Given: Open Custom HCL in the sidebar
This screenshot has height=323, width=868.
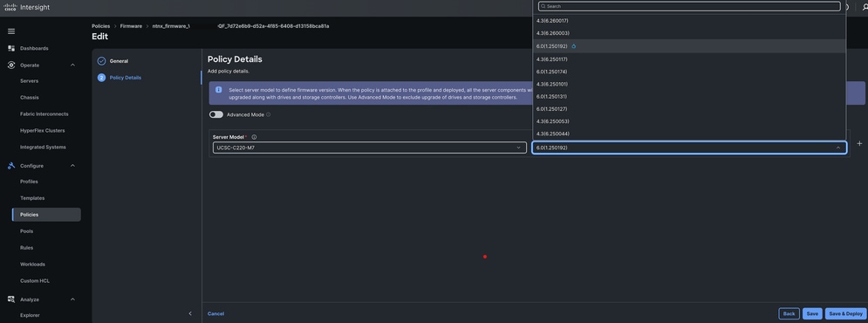Looking at the screenshot, I should (35, 281).
